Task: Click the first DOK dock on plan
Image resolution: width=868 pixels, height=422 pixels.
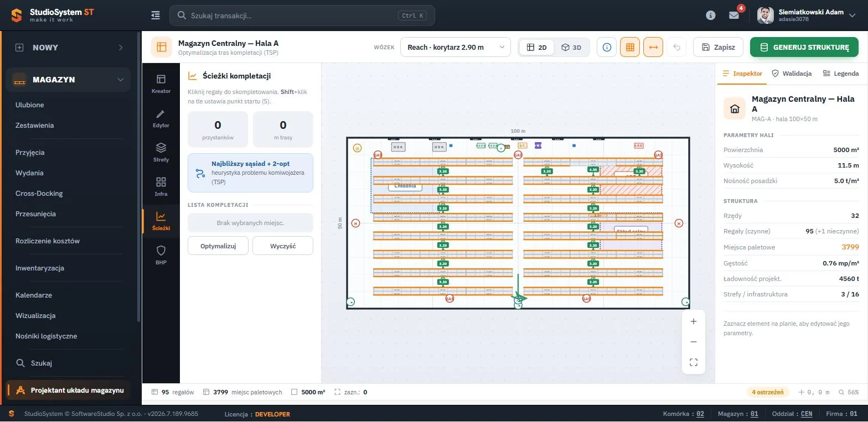Action: point(398,147)
